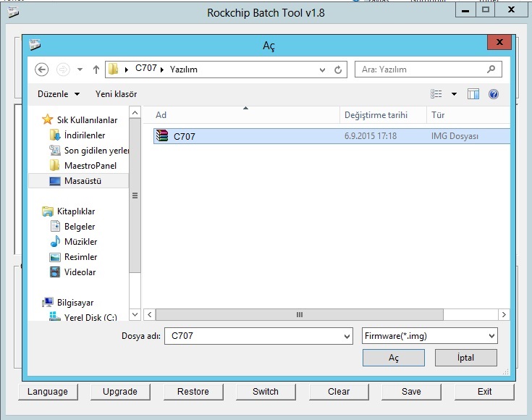Click Save in Rockchip Batch Tool

point(411,392)
